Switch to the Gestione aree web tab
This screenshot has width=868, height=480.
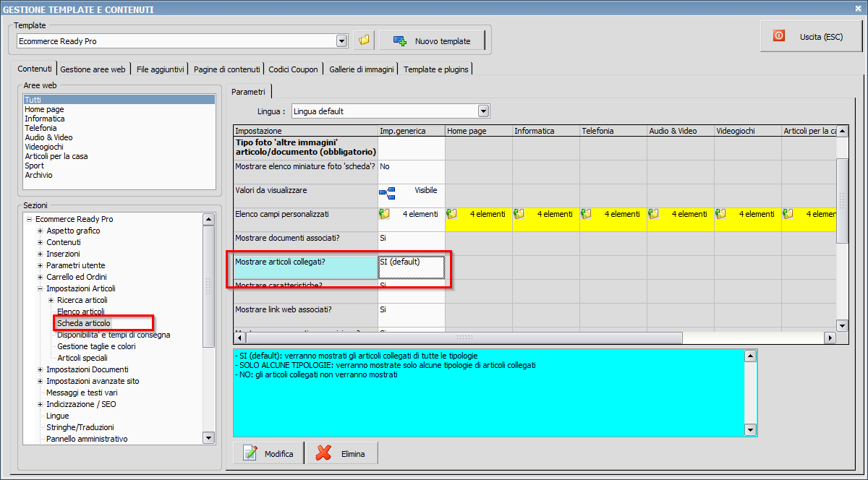click(93, 69)
